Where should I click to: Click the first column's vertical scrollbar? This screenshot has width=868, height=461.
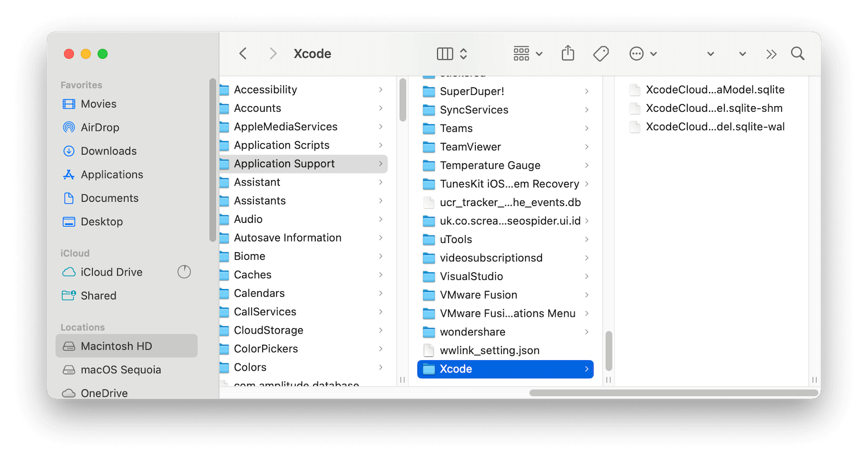coord(403,100)
